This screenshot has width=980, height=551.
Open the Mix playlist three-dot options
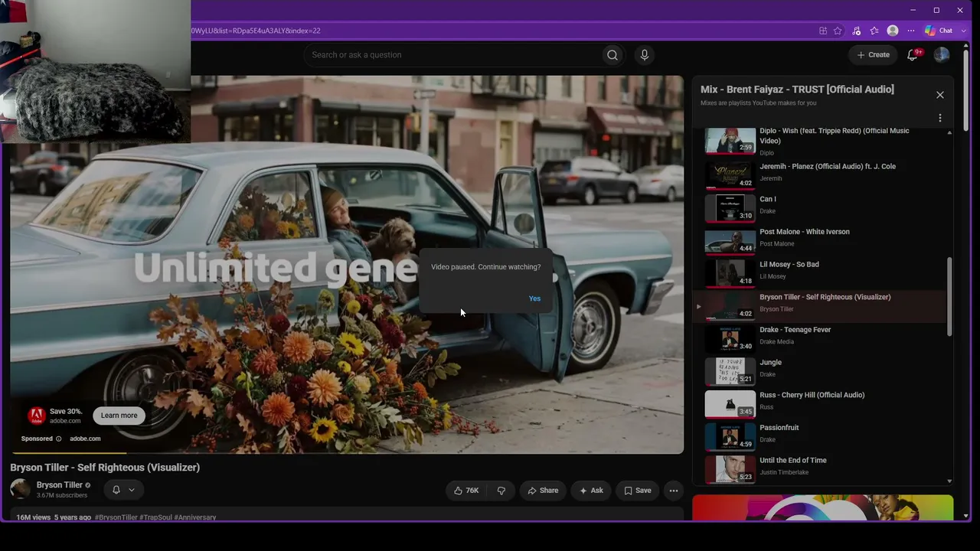tap(940, 118)
